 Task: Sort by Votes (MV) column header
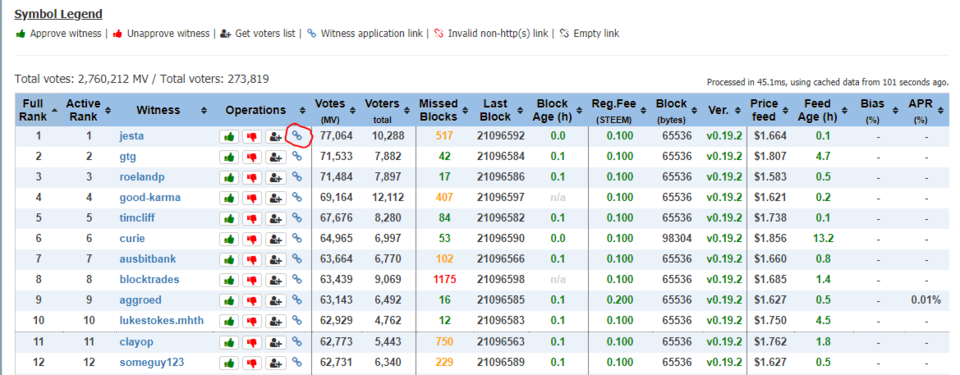point(334,110)
